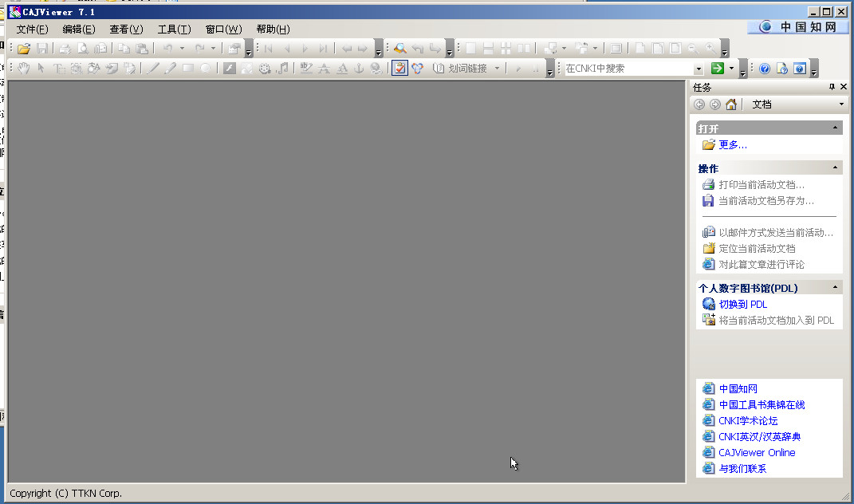
Task: Toggle the task pane clipboard checkmark button
Action: point(399,68)
